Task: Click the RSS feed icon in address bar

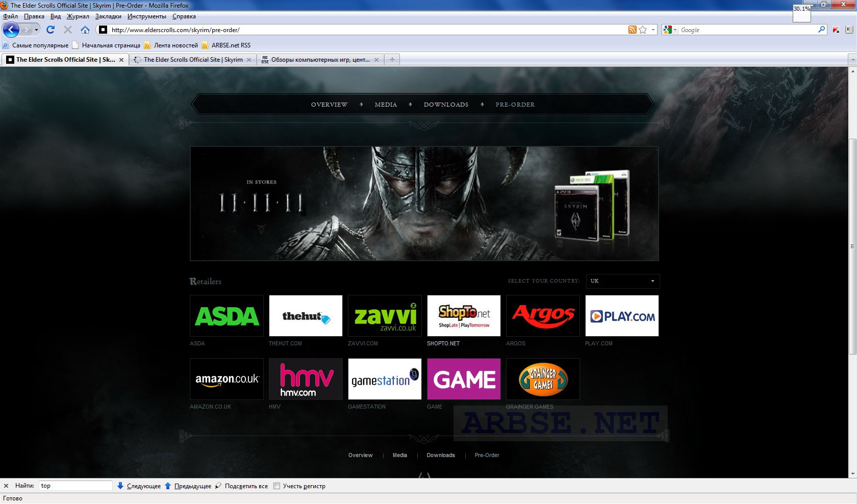Action: [632, 30]
